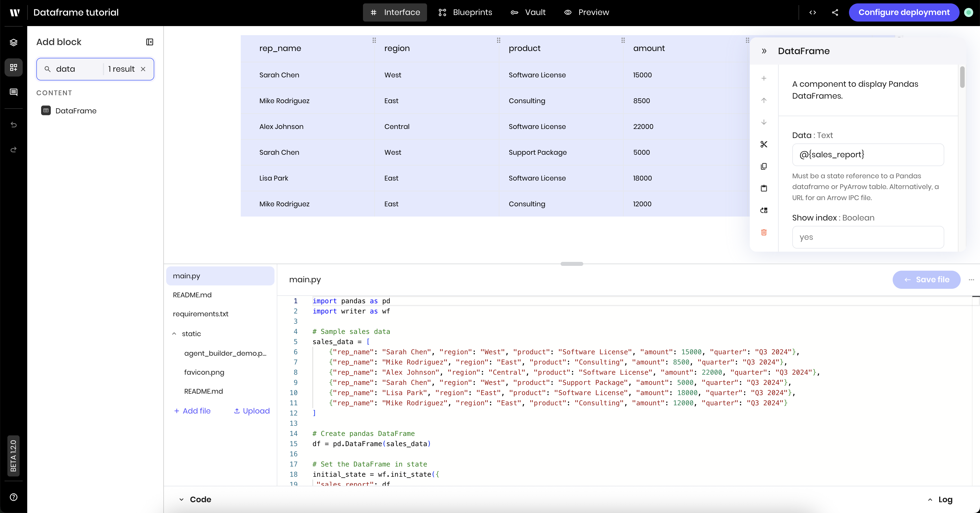Click the undo arrow in sidebar
Image resolution: width=980 pixels, height=513 pixels.
click(x=14, y=125)
